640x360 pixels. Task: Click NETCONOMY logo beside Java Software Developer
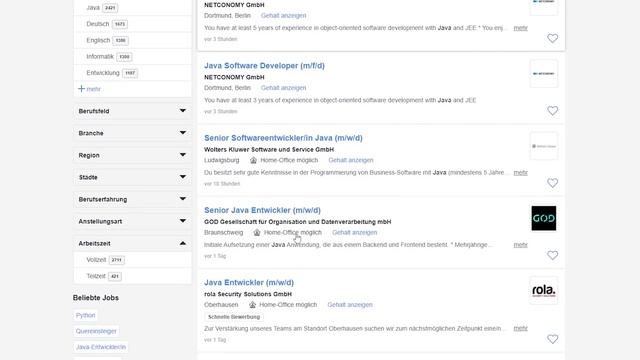[x=544, y=74]
